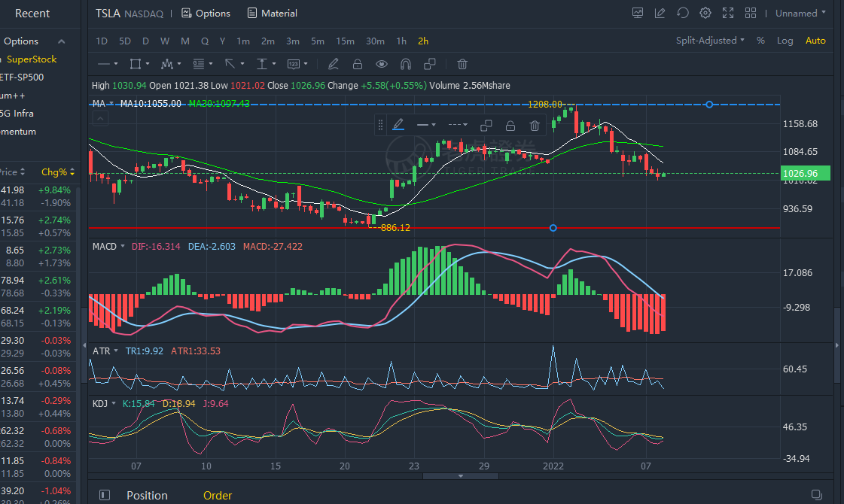Screen dimensions: 844x504
Task: Select the 1h timeframe
Action: [x=401, y=41]
